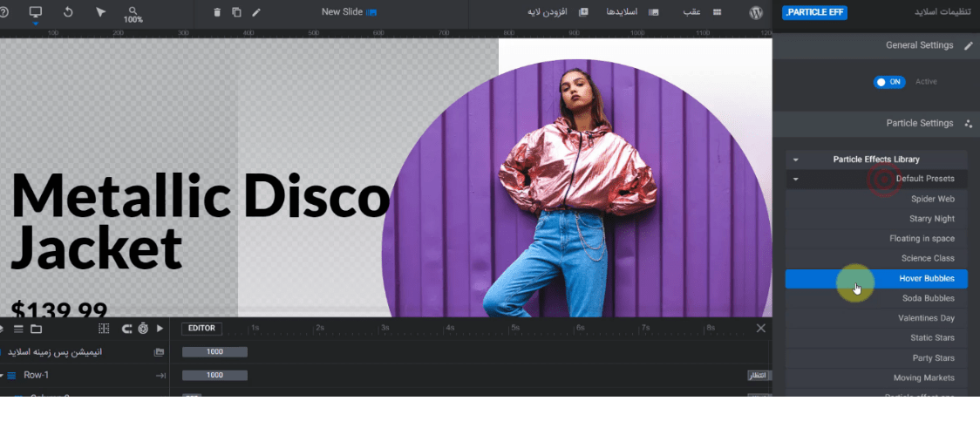This screenshot has width=980, height=428.
Task: Click the EDITOR button in timeline
Action: pos(201,329)
